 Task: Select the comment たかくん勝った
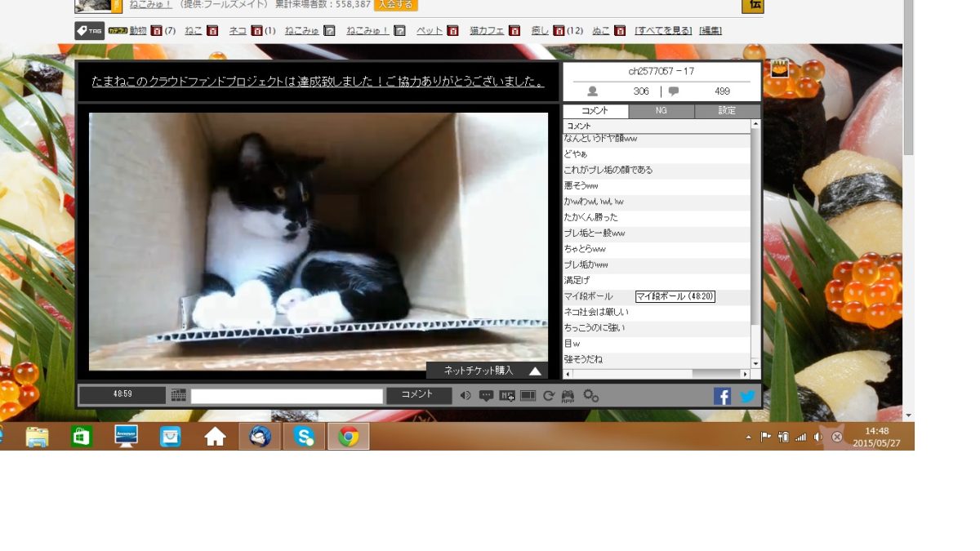657,217
